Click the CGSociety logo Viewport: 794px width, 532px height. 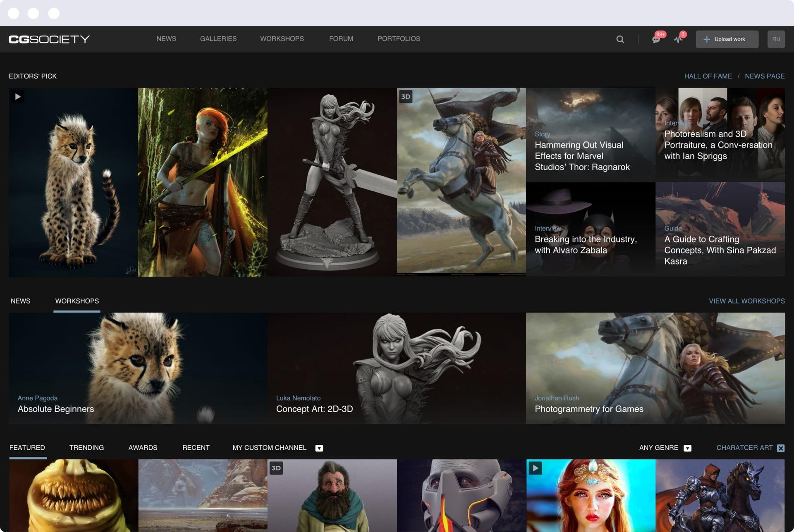pyautogui.click(x=49, y=39)
